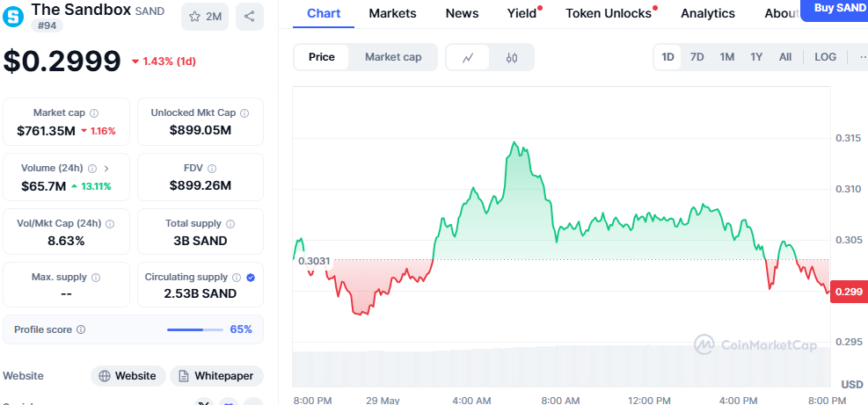Click the Website link button

[x=128, y=376]
